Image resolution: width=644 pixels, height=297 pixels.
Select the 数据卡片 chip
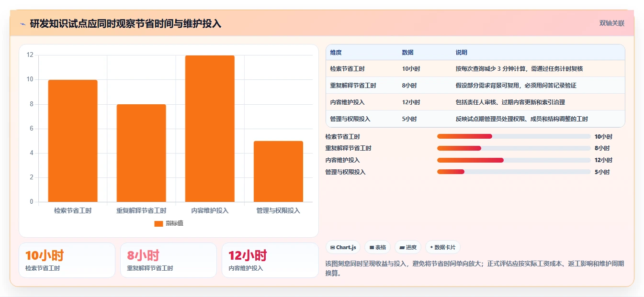pos(443,247)
